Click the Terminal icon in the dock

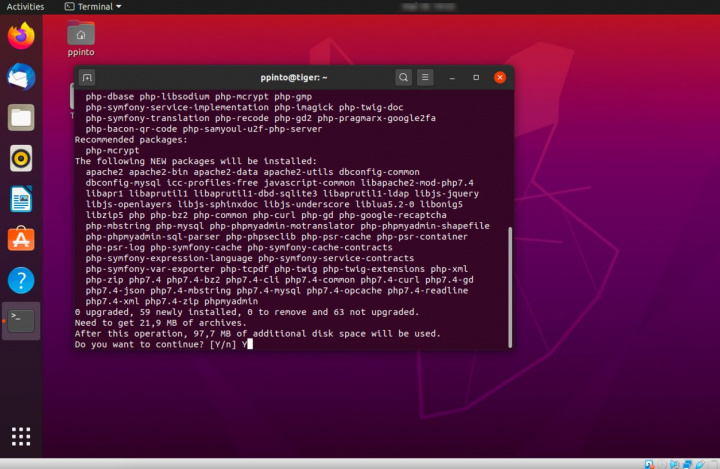pos(21,321)
